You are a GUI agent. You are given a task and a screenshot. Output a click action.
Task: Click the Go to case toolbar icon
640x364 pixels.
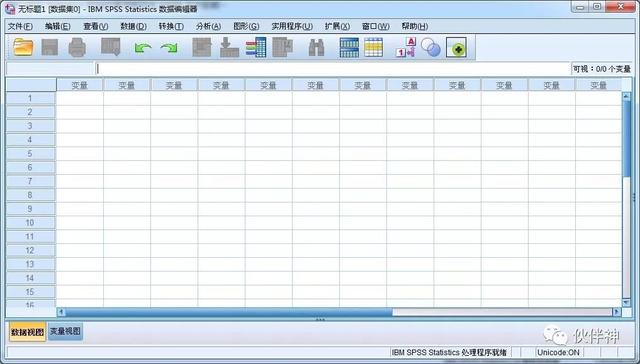pos(202,47)
